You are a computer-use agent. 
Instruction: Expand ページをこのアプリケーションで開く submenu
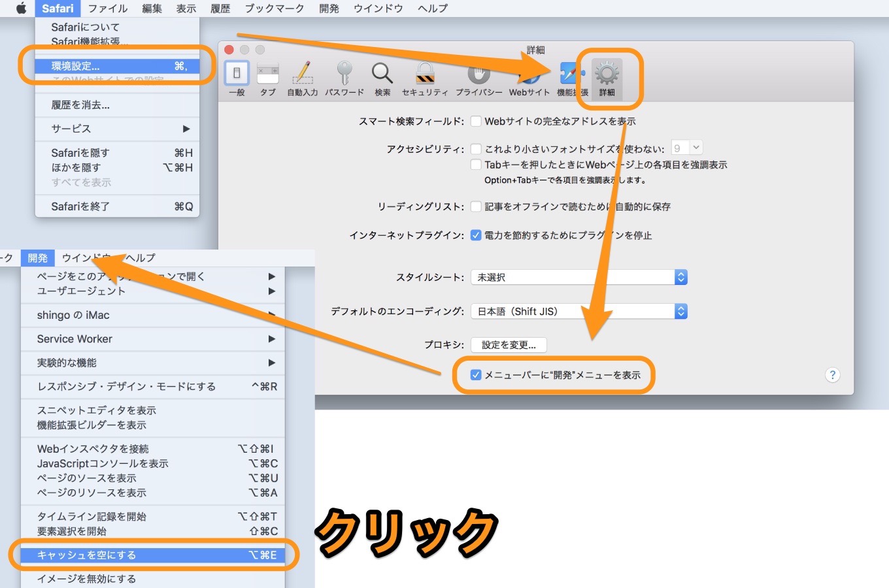[153, 276]
